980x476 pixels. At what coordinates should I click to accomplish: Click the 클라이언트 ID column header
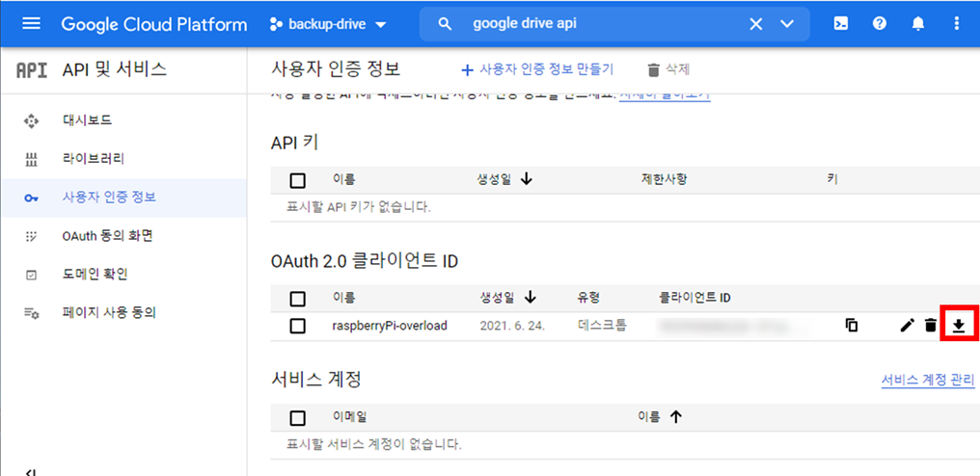pos(695,298)
